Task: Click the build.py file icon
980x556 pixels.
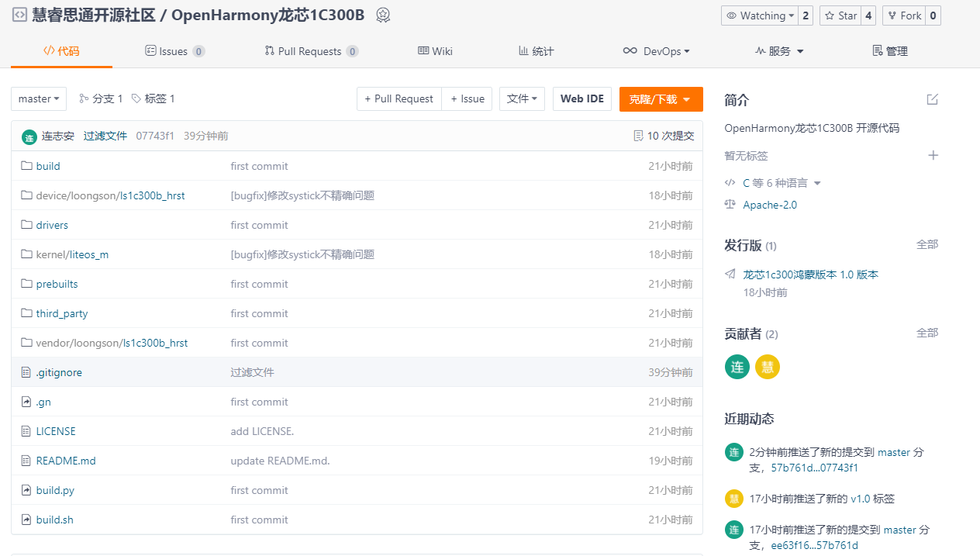Action: pyautogui.click(x=26, y=490)
